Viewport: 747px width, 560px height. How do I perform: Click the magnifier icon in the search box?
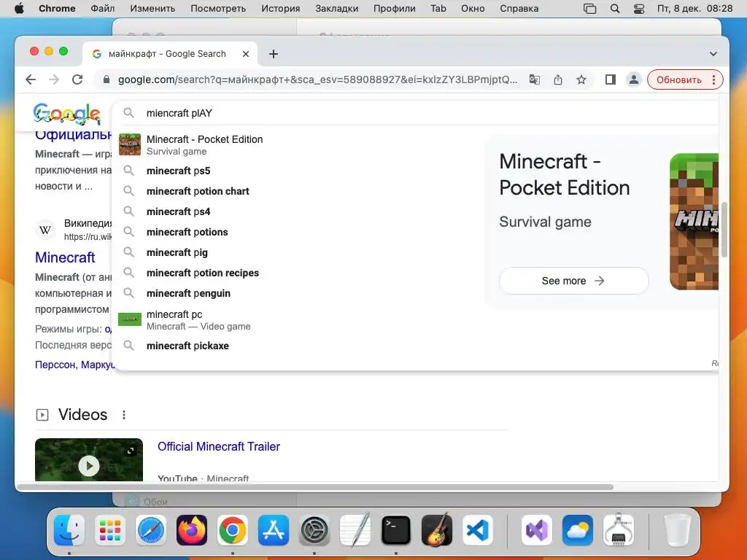pos(128,113)
